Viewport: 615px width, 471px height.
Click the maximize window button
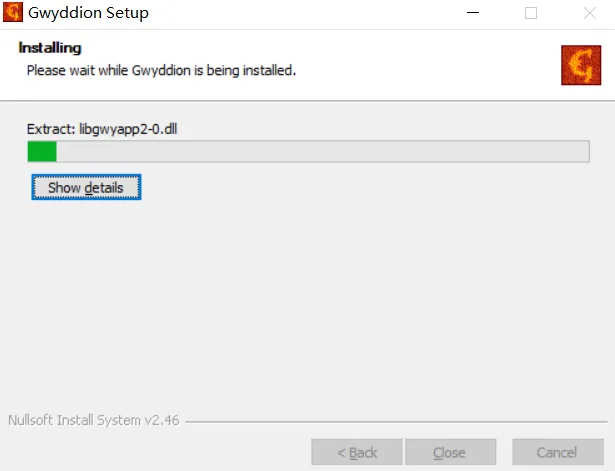tap(531, 13)
